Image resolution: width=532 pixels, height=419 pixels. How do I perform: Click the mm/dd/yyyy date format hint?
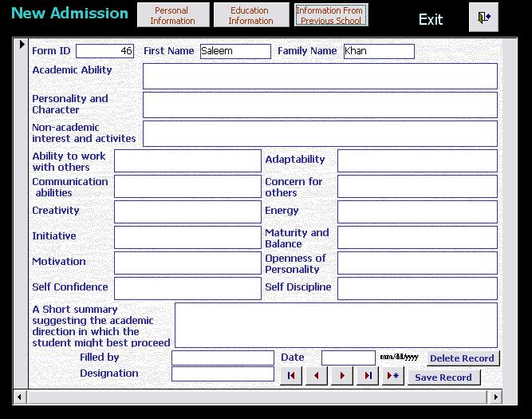399,358
